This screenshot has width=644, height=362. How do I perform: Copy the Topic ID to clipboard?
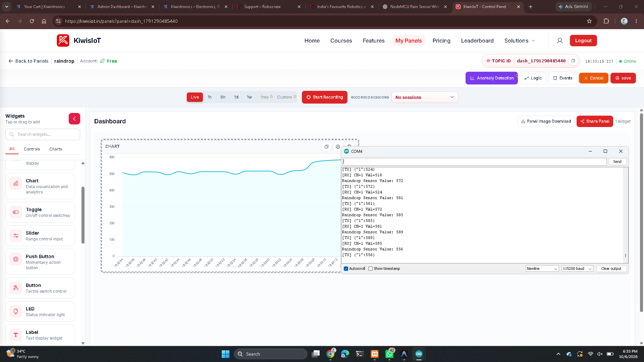click(x=573, y=61)
